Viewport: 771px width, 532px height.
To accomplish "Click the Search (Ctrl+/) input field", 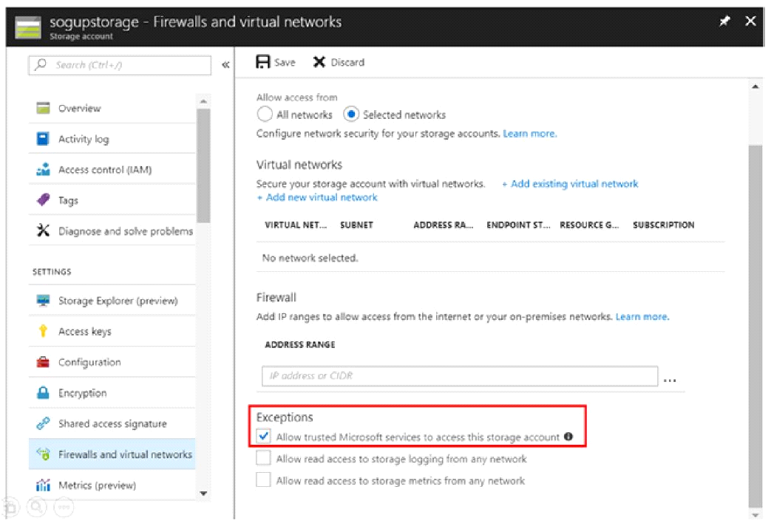I will tap(120, 65).
